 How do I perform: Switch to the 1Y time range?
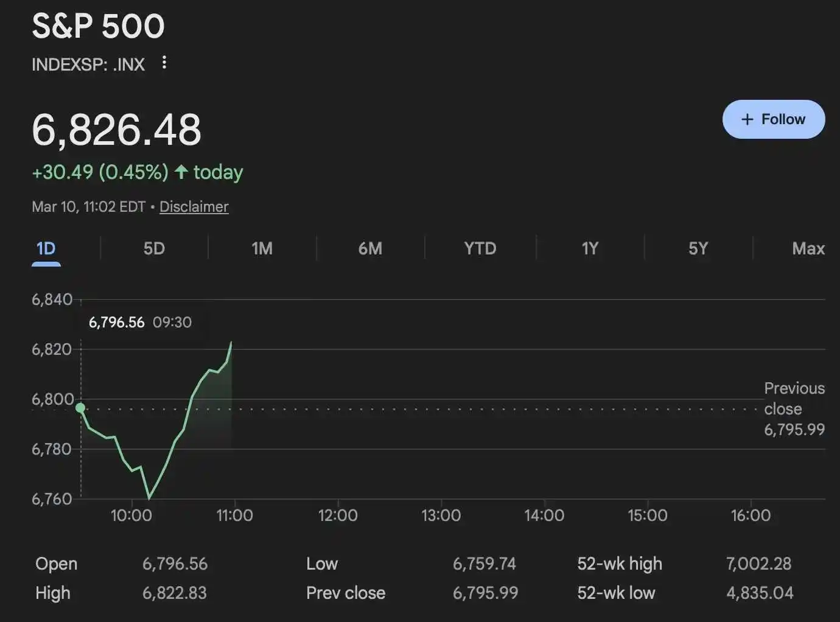click(589, 248)
